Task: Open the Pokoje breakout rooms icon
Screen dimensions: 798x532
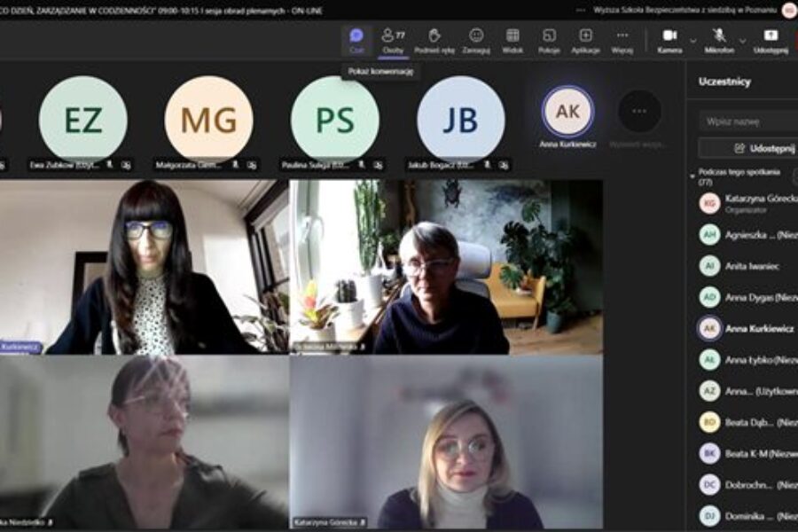Action: click(x=549, y=41)
